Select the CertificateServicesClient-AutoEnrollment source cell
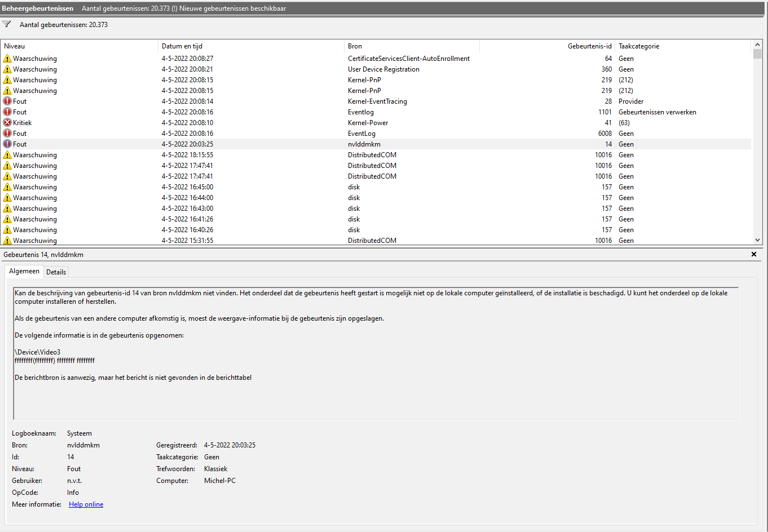 [409, 59]
